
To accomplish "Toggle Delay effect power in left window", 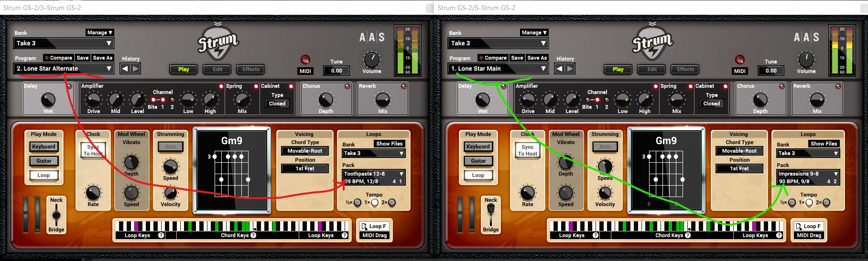I will 69,86.
